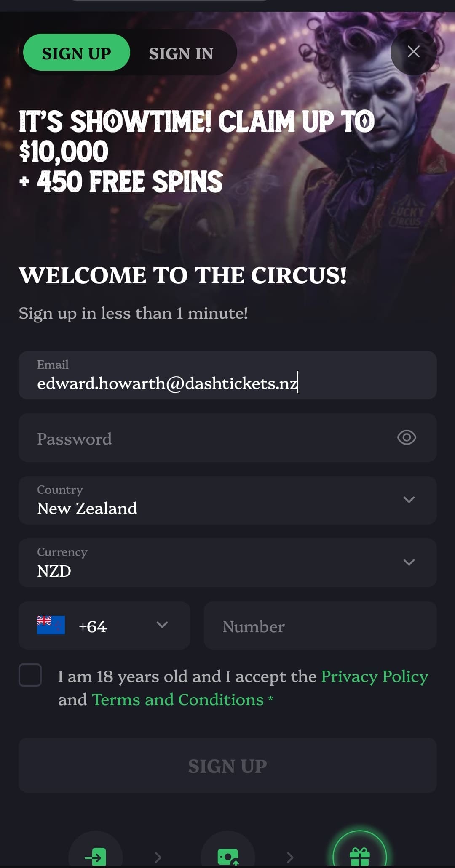The width and height of the screenshot is (455, 868).
Task: Click the arrow between deposit and gift icons
Action: [290, 857]
